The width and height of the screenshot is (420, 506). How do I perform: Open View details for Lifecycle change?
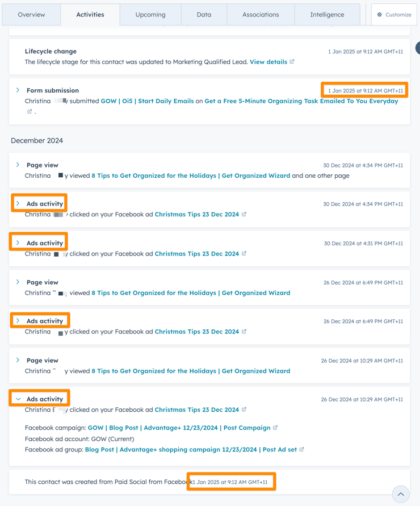coord(268,62)
